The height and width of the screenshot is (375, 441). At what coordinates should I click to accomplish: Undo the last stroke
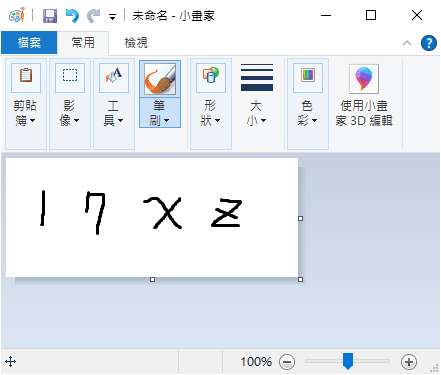[72, 16]
